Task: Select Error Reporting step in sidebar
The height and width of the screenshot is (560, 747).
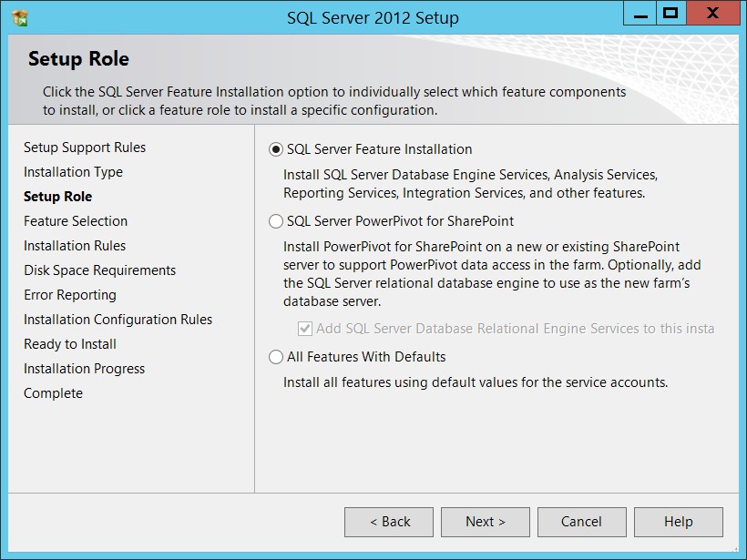Action: [x=70, y=295]
